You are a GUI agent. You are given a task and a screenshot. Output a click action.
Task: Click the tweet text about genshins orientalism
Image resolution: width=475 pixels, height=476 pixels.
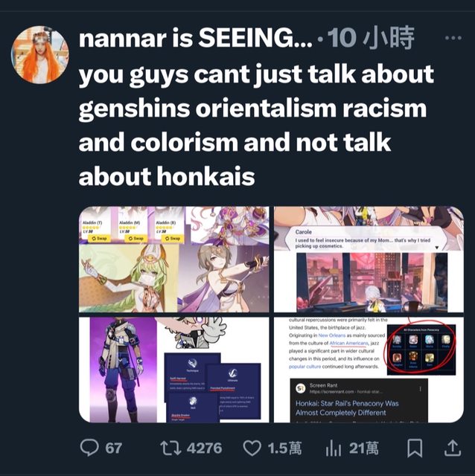pyautogui.click(x=256, y=125)
